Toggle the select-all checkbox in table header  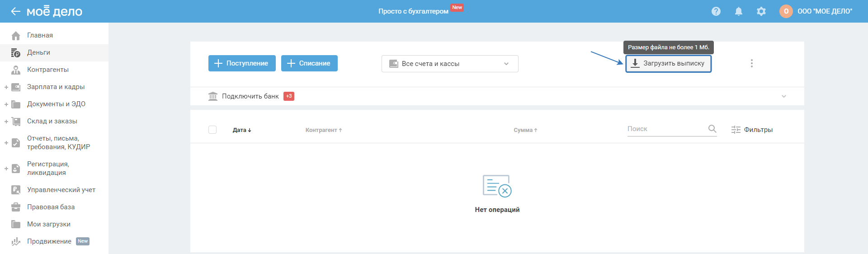(212, 130)
